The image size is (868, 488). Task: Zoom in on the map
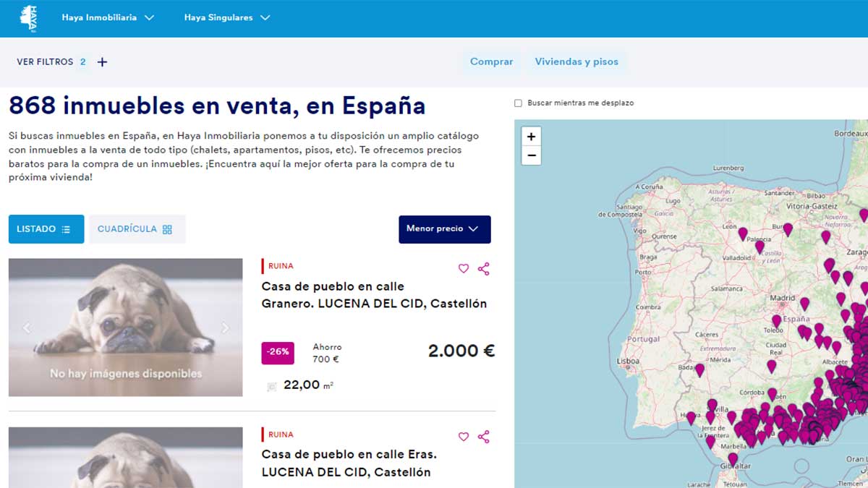coord(531,137)
